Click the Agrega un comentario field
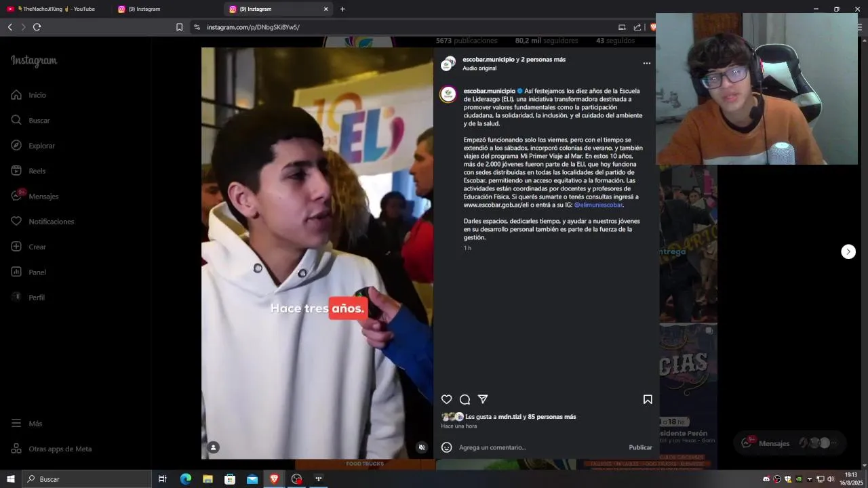This screenshot has height=488, width=868. pos(539,447)
